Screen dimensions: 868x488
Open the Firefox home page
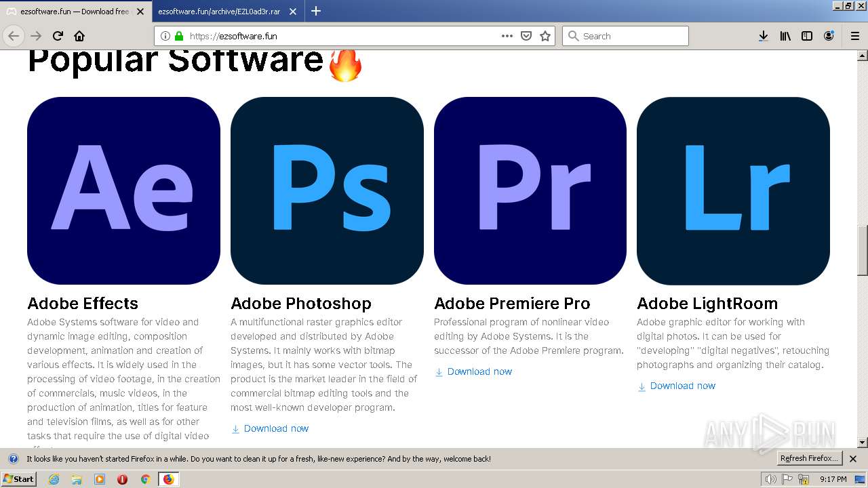(79, 36)
